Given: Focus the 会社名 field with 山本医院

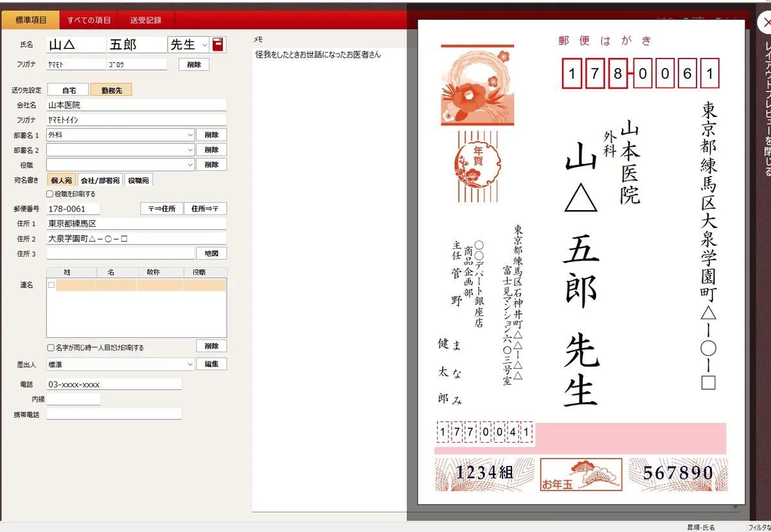Looking at the screenshot, I should 137,105.
